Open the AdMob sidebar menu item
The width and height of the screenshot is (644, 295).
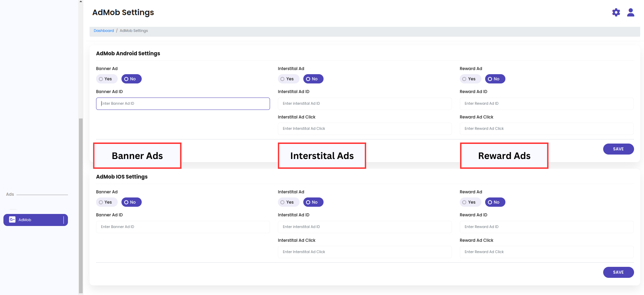point(36,220)
